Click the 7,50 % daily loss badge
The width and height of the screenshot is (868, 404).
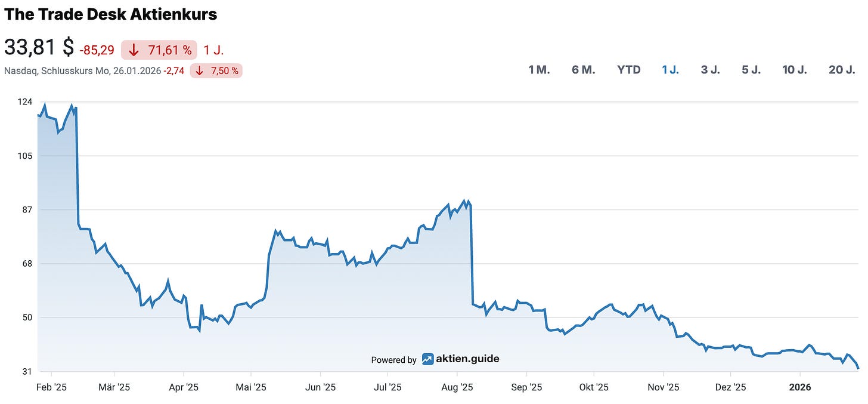216,70
